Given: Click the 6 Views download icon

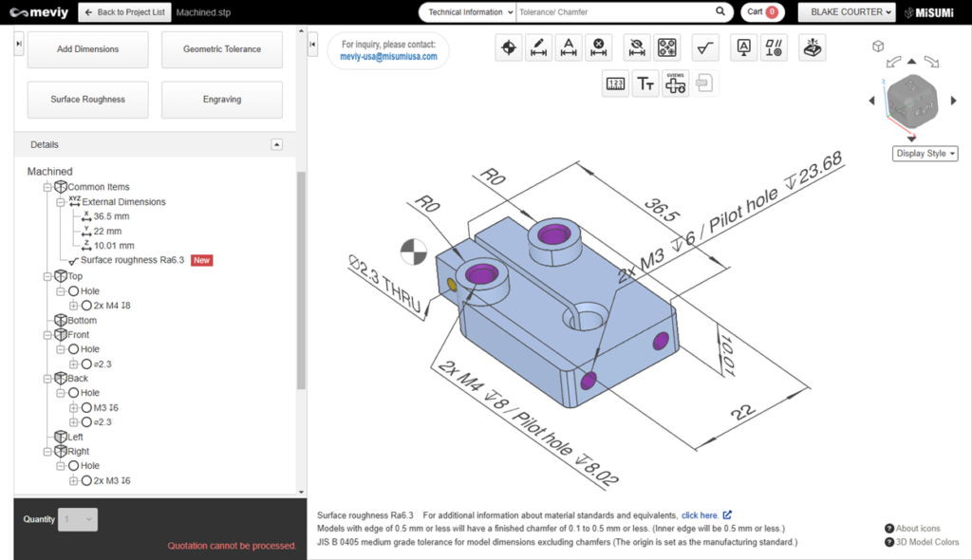Looking at the screenshot, I should (675, 84).
